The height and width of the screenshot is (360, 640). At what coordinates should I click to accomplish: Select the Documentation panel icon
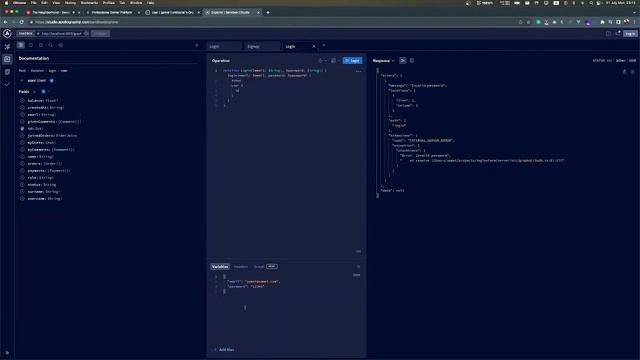[21, 45]
